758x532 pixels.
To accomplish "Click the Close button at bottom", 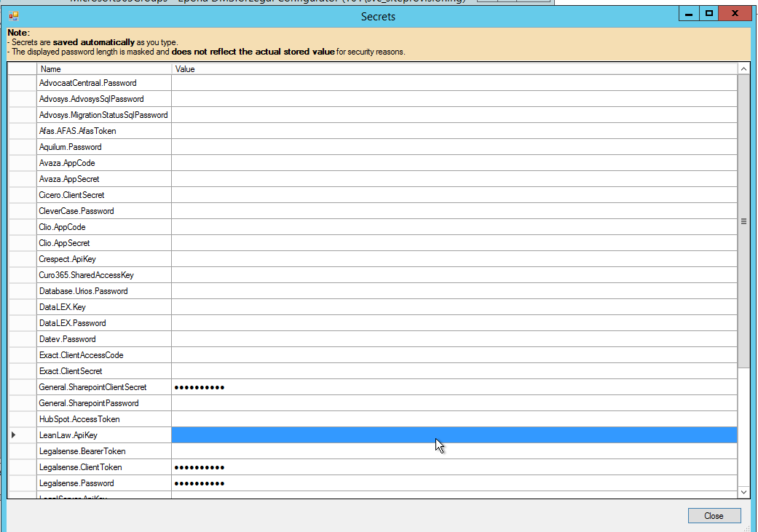I will coord(714,516).
